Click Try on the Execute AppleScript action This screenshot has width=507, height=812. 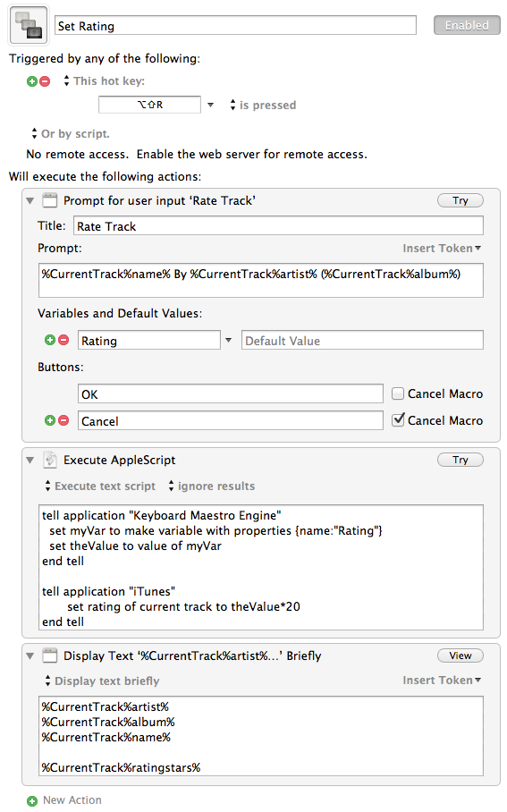[460, 460]
